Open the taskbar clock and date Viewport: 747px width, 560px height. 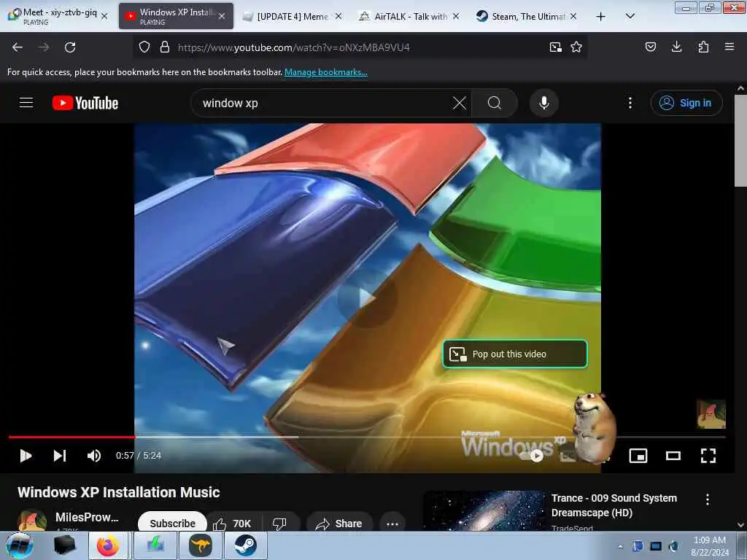709,546
